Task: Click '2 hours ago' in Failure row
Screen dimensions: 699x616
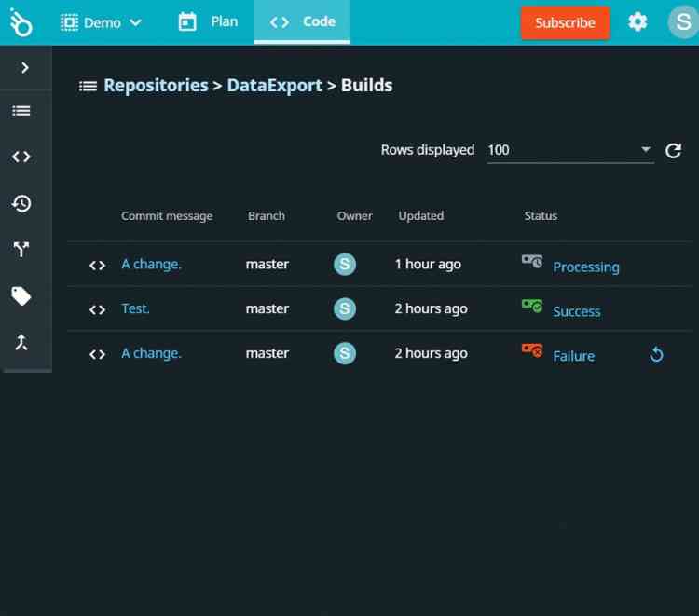Action: pos(432,353)
